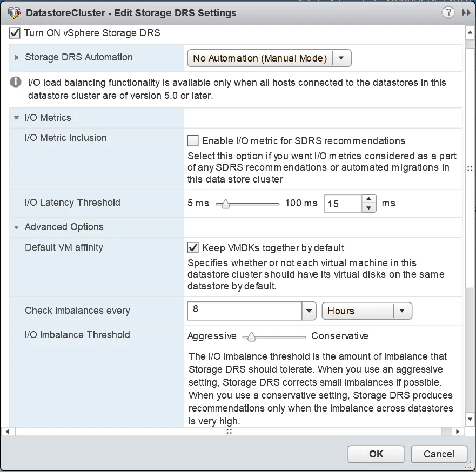Image resolution: width=476 pixels, height=472 pixels.
Task: Click the info icon beside I/O load balancing note
Action: (x=16, y=83)
